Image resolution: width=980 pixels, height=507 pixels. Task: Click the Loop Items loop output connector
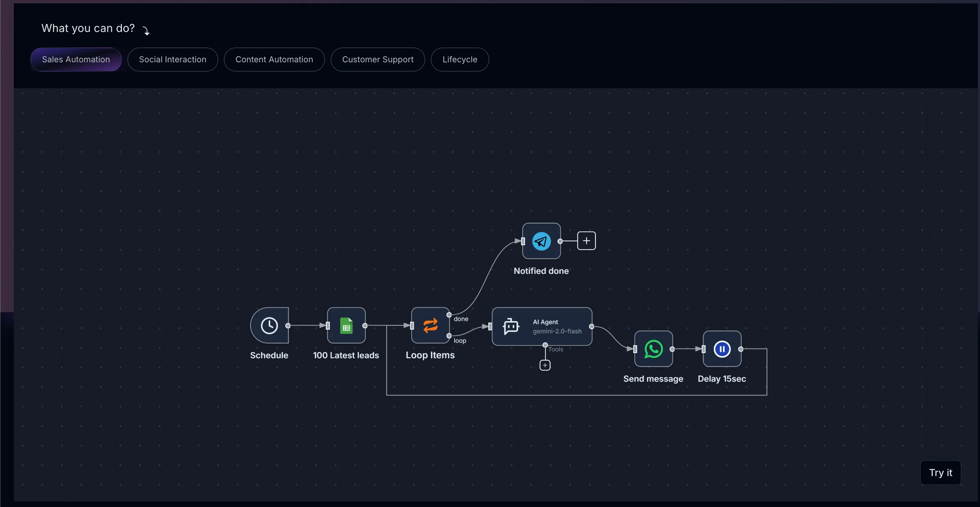(x=449, y=336)
